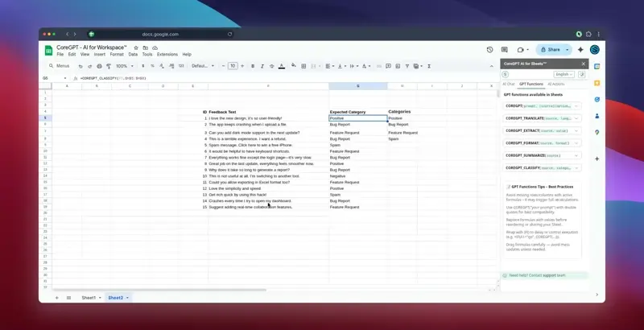The width and height of the screenshot is (644, 330).
Task: Open the Format menu
Action: click(117, 54)
